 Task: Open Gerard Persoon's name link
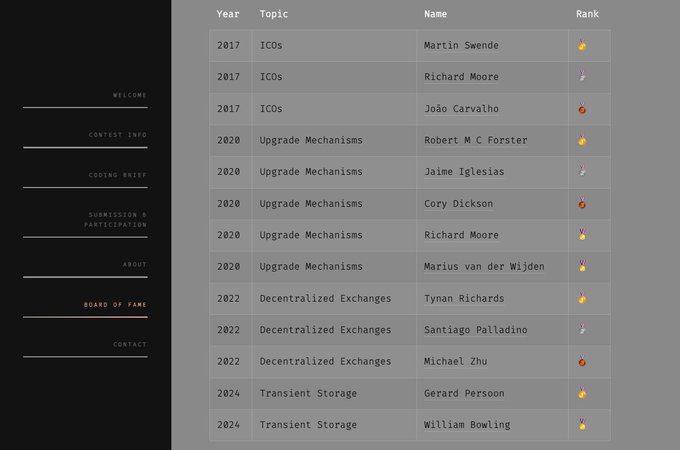pos(464,393)
